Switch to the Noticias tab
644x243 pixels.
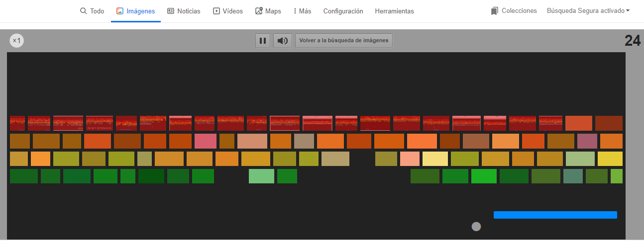(x=184, y=11)
